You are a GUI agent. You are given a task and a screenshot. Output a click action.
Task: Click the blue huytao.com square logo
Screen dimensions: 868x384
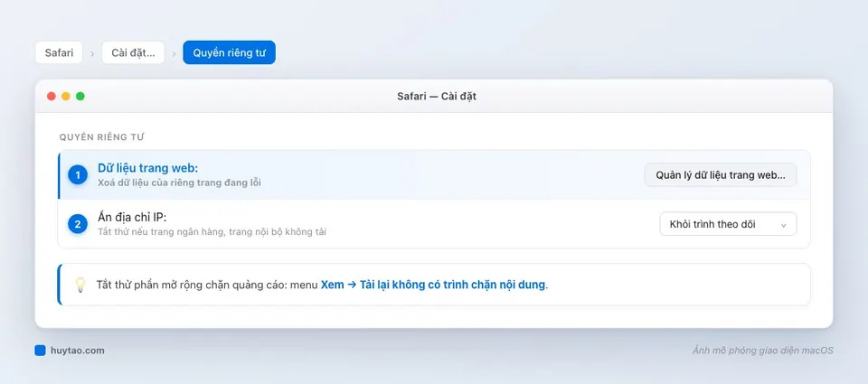click(40, 351)
